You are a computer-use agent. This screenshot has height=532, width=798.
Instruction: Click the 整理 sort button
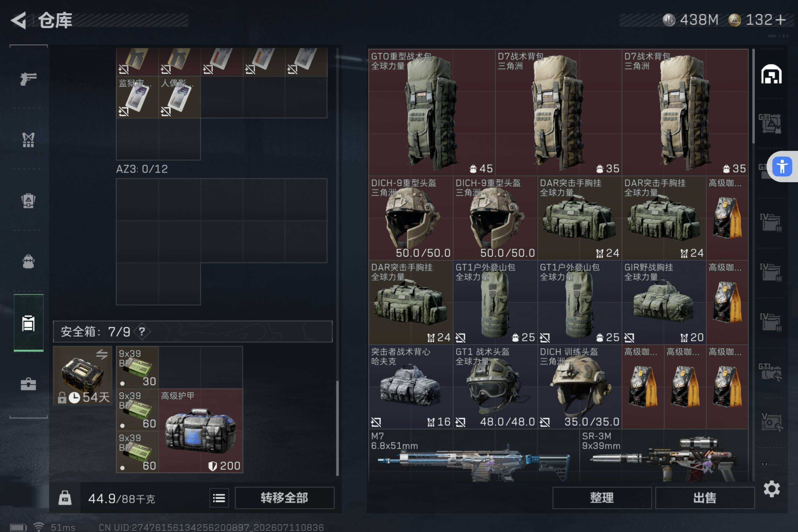(602, 498)
